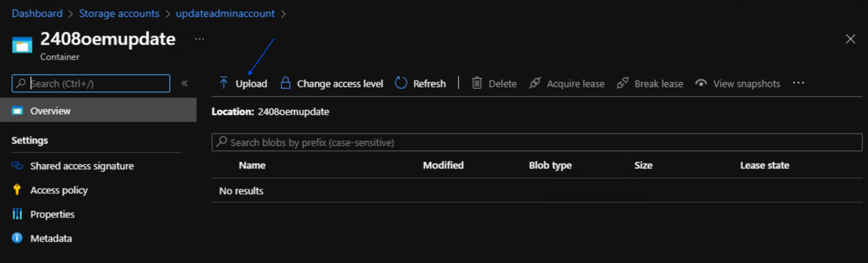Open the Access policy settings
868x263 pixels.
pyautogui.click(x=58, y=190)
